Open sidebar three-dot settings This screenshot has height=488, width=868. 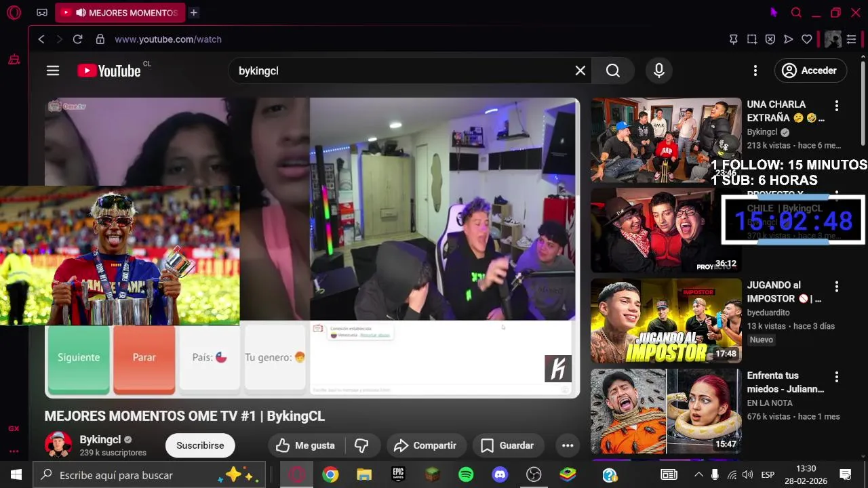14,451
